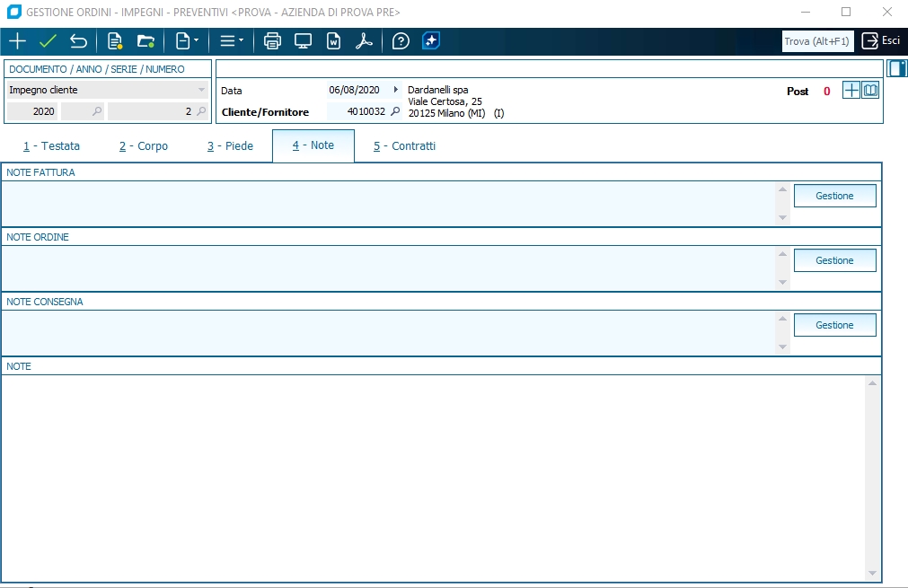
Task: Click the folder with green dot icon
Action: tap(145, 41)
